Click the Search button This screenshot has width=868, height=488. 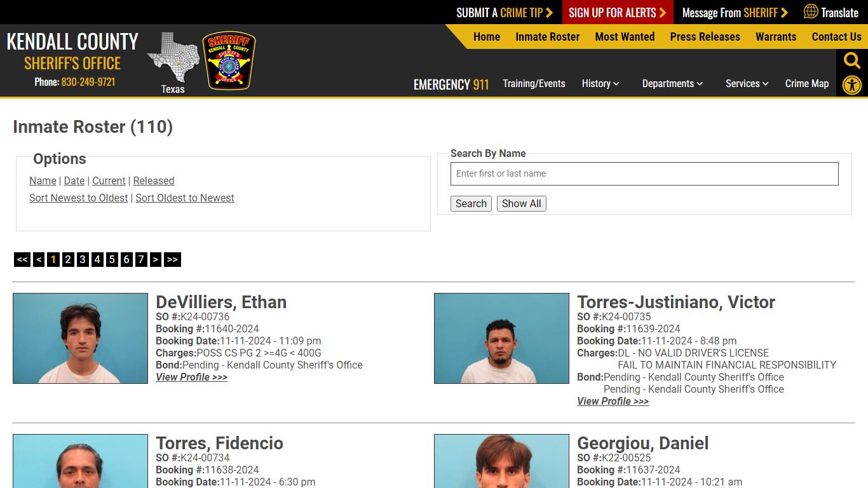coord(471,203)
